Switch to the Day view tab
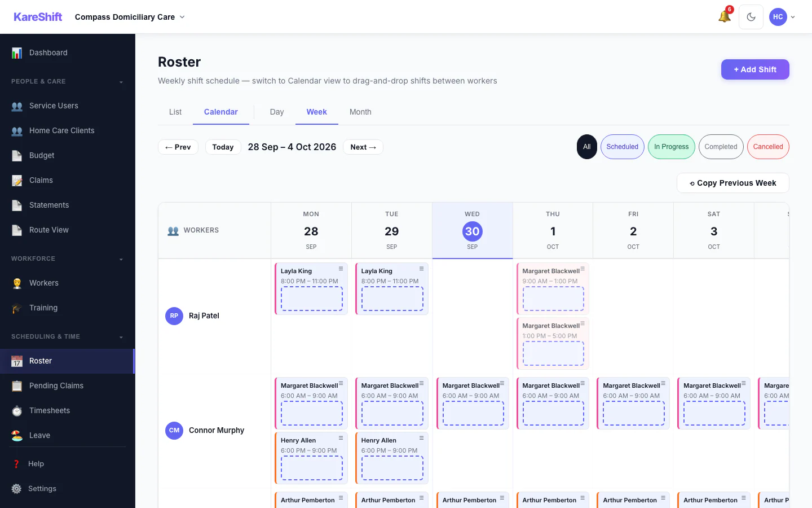 (277, 112)
